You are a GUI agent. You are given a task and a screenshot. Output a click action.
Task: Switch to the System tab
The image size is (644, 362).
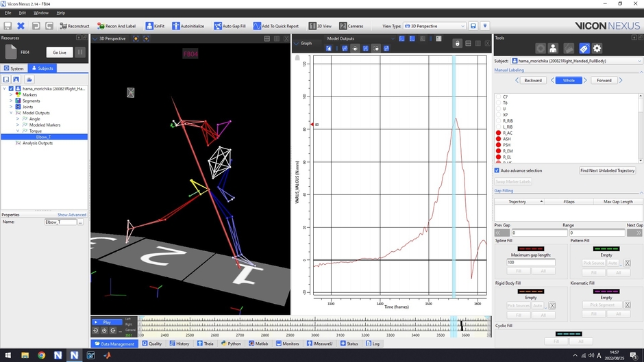pyautogui.click(x=14, y=68)
